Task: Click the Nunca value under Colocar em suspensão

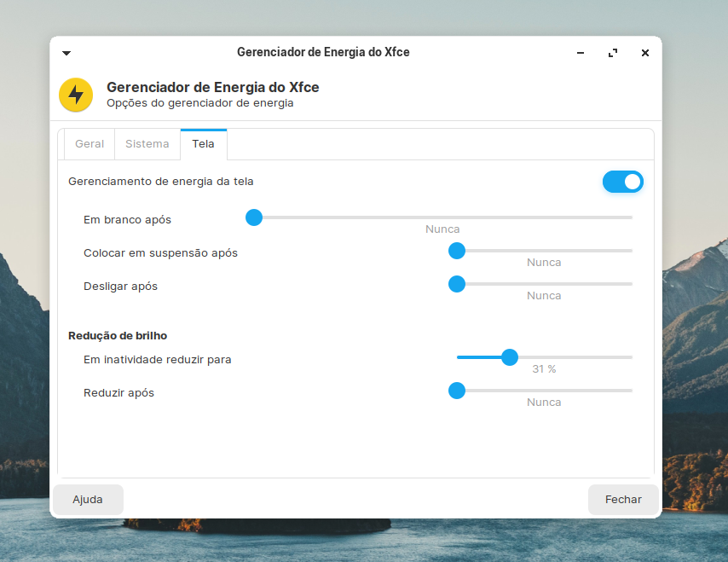Action: point(544,263)
